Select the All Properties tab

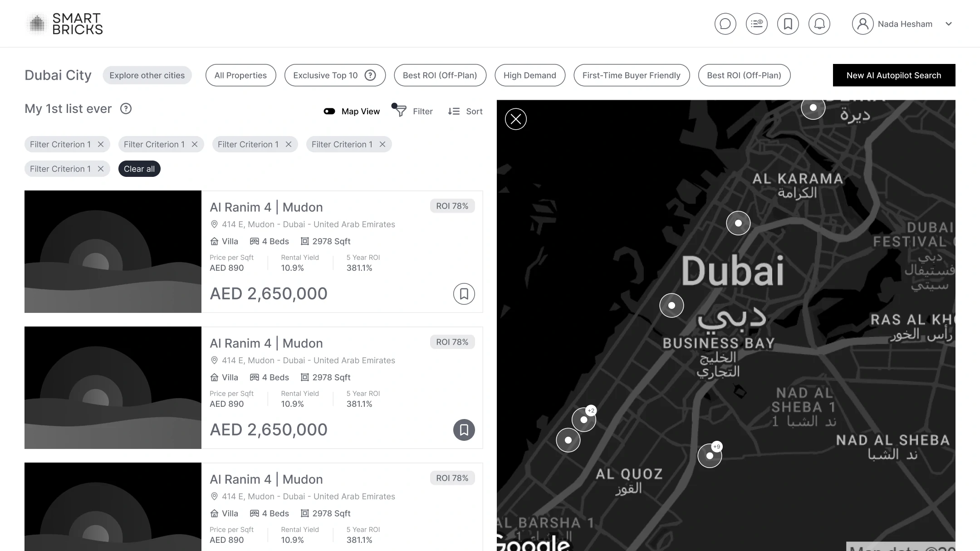coord(240,75)
